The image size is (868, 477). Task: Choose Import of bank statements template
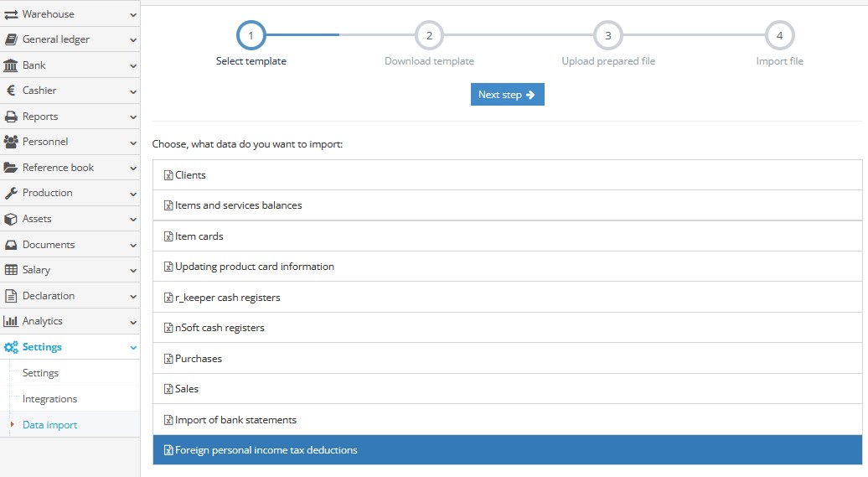(235, 420)
